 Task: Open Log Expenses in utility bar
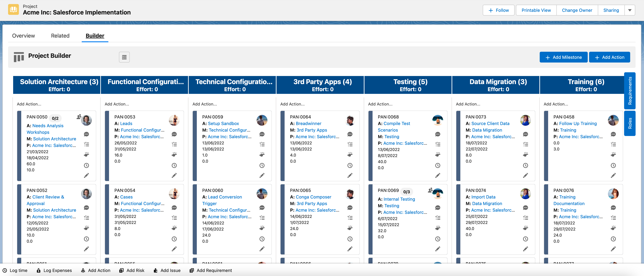point(54,270)
